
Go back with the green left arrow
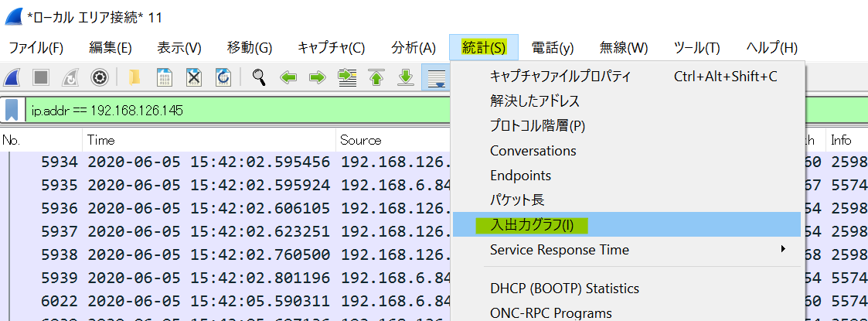(x=288, y=77)
